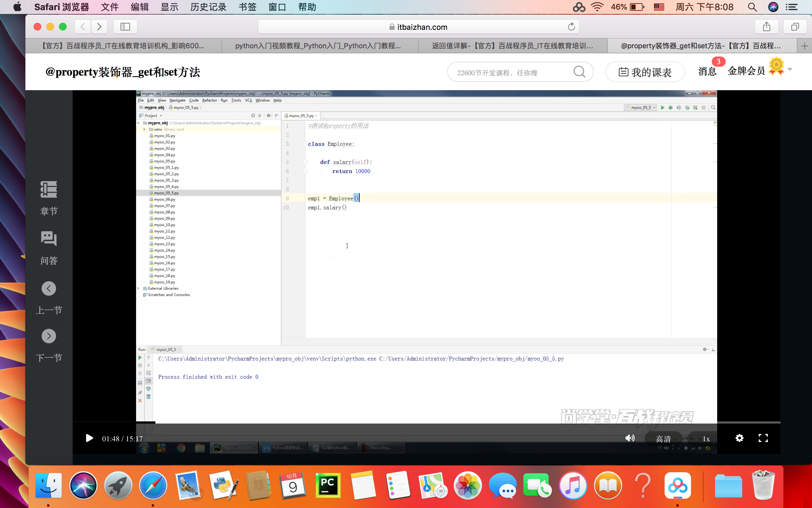Image resolution: width=812 pixels, height=508 pixels.
Task: Open 我的课表 schedule button
Action: (645, 72)
